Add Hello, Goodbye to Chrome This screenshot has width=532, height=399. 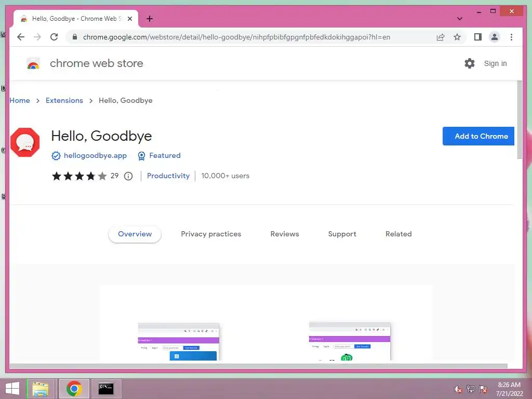(478, 136)
